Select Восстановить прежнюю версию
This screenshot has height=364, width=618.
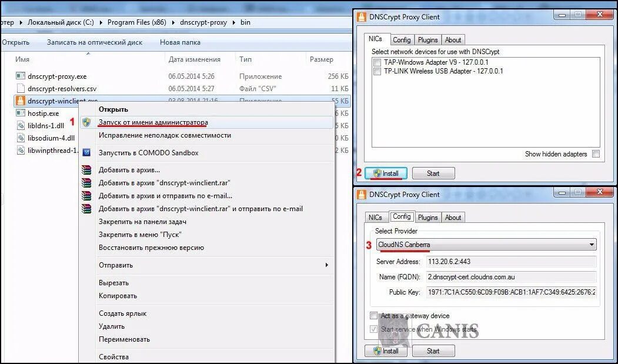click(x=151, y=248)
